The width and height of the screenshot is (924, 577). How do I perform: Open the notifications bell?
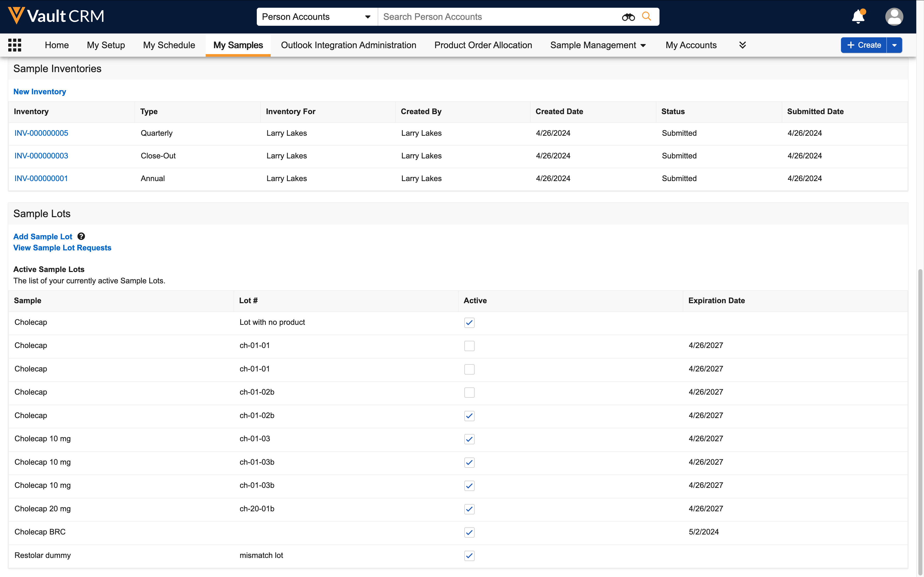858,17
